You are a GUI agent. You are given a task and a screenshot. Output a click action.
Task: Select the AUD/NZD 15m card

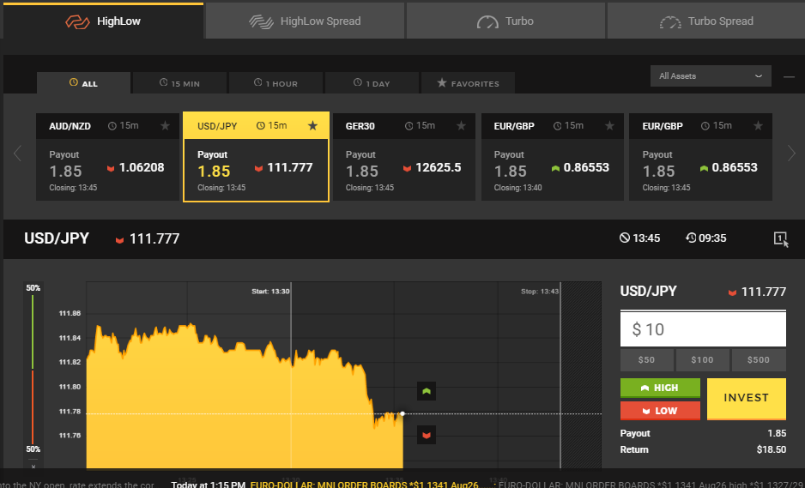point(107,157)
